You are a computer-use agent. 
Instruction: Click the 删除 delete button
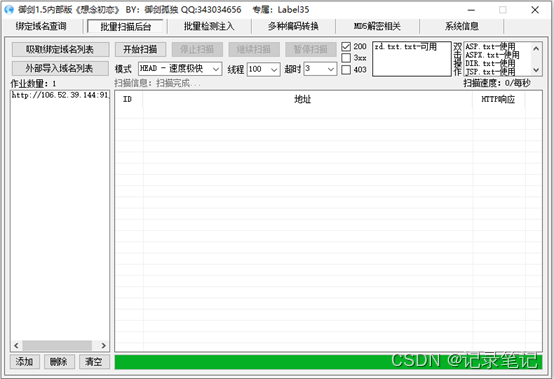click(59, 362)
